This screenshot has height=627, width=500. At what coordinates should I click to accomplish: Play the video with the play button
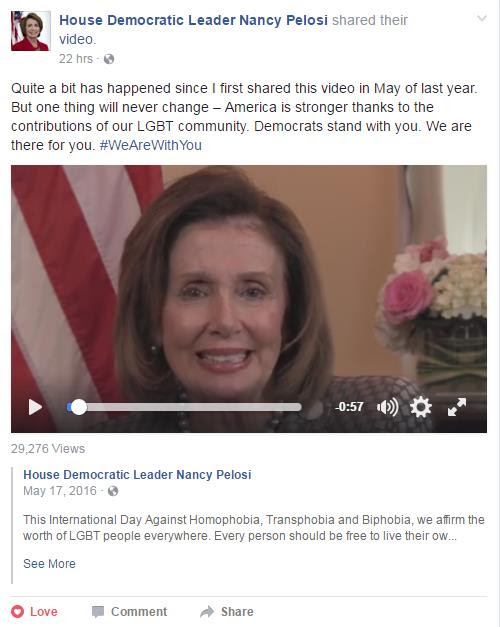tap(35, 407)
